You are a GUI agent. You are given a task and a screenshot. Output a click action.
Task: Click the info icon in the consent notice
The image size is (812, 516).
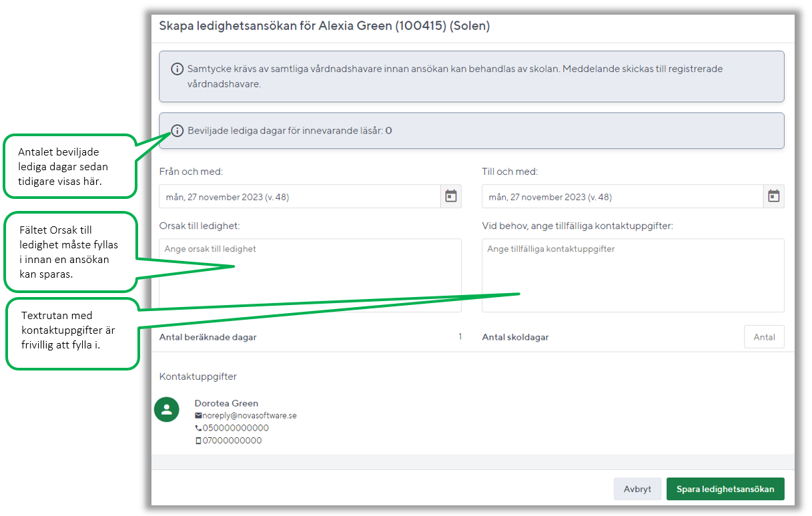tap(177, 69)
